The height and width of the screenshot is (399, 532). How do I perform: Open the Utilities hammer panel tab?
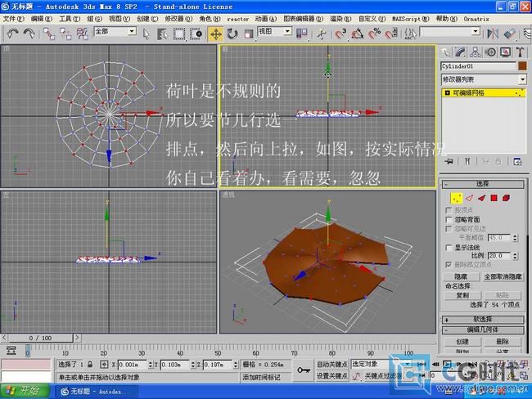[520, 52]
